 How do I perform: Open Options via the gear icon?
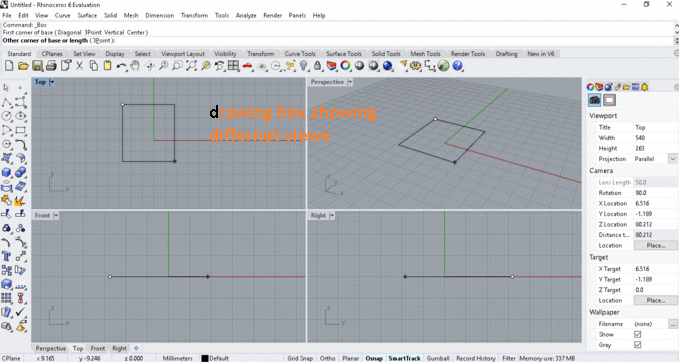click(x=416, y=65)
